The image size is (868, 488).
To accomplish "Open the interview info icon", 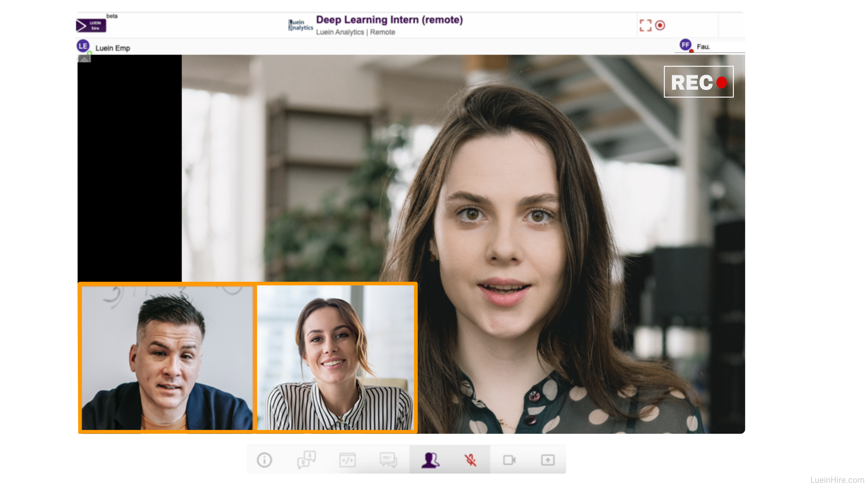I will [264, 460].
